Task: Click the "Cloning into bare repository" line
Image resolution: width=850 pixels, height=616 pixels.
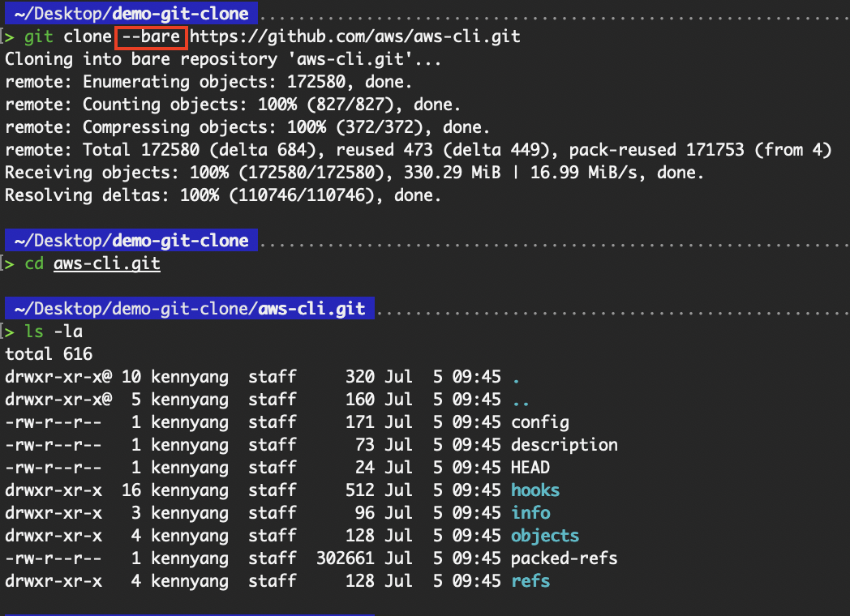Action: (x=223, y=59)
